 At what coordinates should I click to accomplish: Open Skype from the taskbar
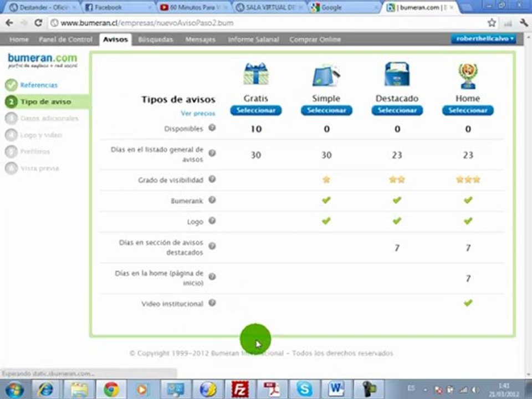coord(304,390)
